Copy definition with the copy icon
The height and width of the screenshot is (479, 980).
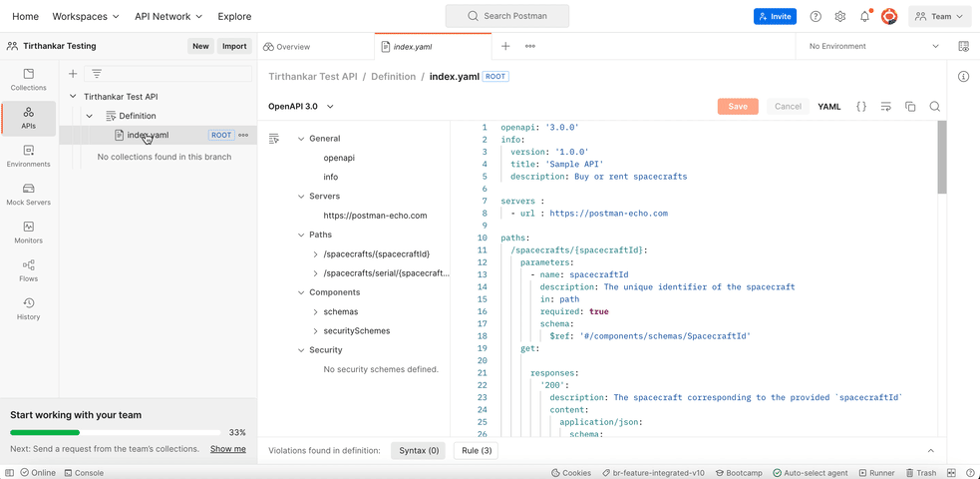click(x=910, y=107)
